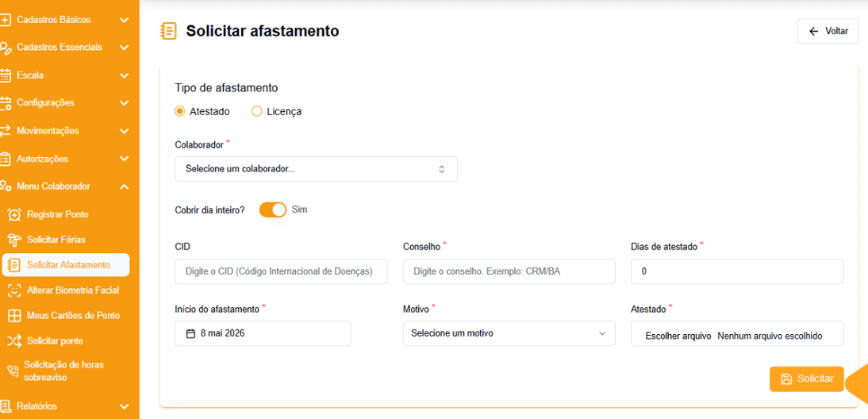
Task: Expand the Movimentações chevron
Action: [x=124, y=131]
